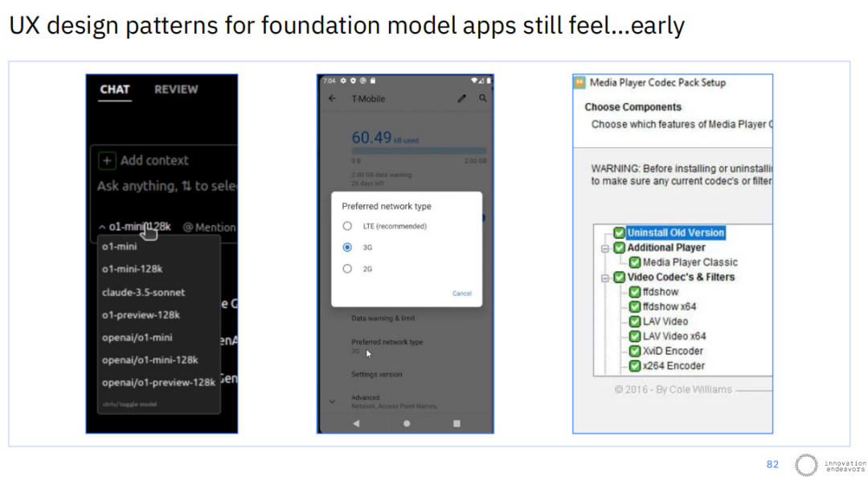Tap the search magnifier in phone header
Viewport: 868px width, 477px height.
[x=483, y=98]
